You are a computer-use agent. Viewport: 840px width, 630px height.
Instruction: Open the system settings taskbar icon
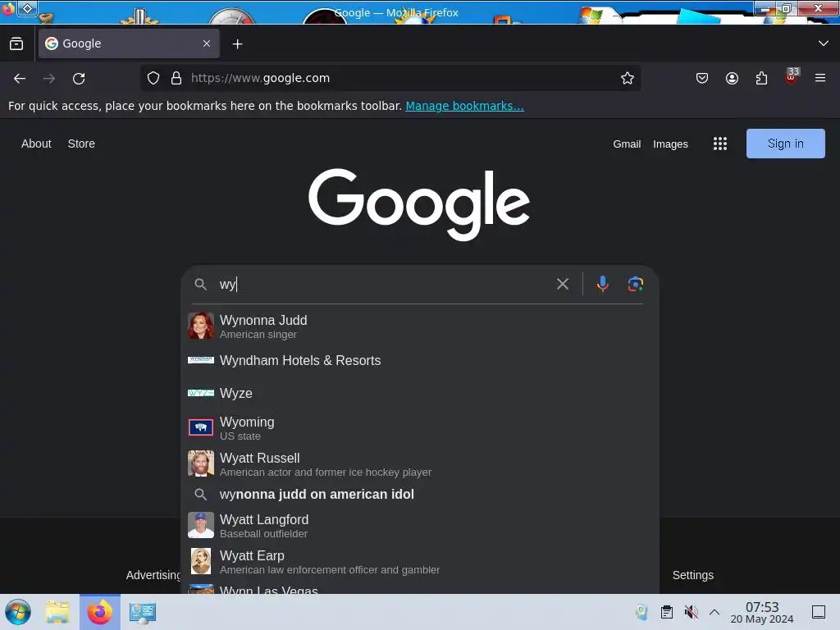tap(143, 612)
